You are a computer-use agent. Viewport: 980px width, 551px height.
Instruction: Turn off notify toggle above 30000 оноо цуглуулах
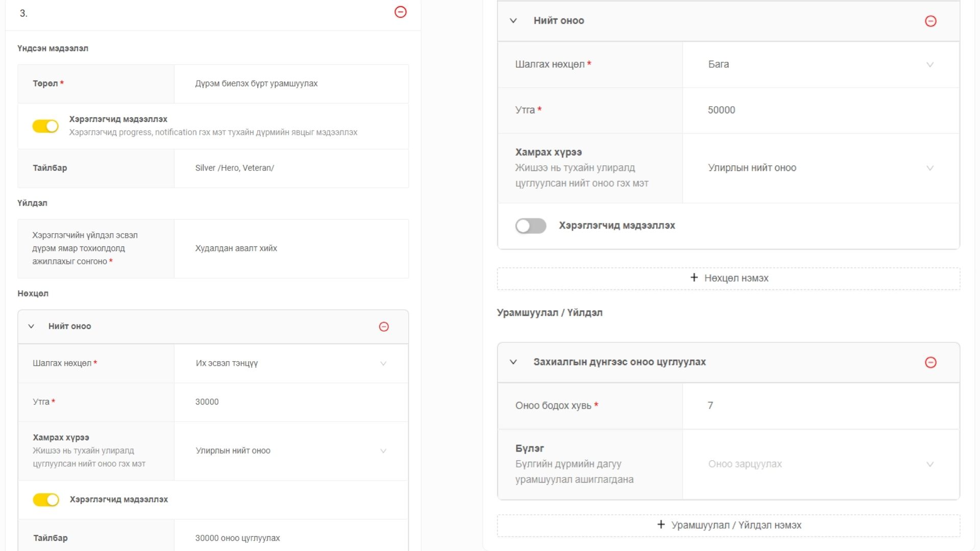pyautogui.click(x=45, y=499)
